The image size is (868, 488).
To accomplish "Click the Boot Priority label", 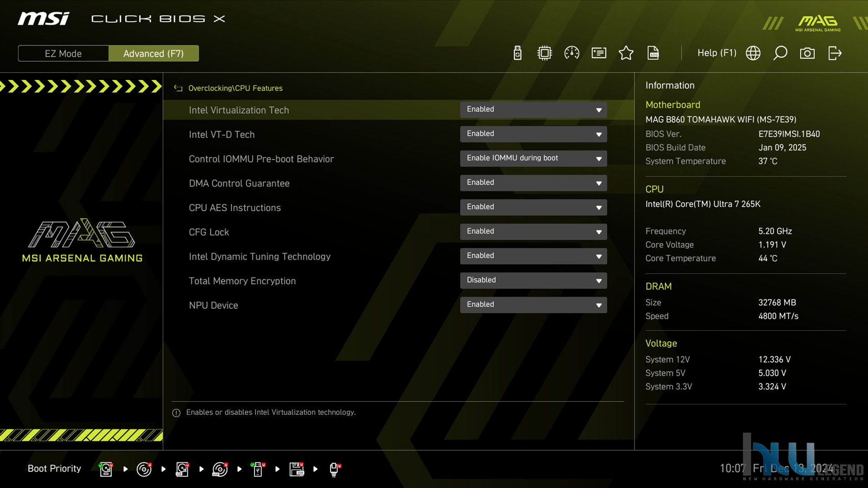I will tap(54, 468).
